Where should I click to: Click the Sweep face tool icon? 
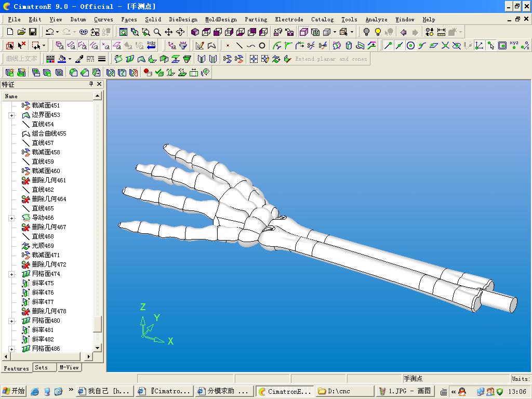[118, 59]
